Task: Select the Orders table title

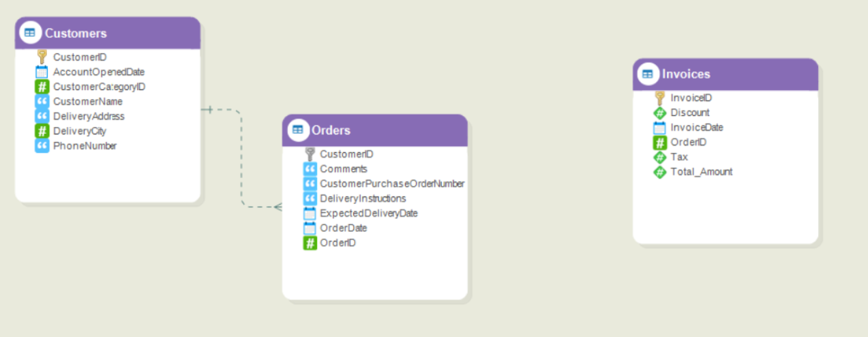Action: click(331, 130)
